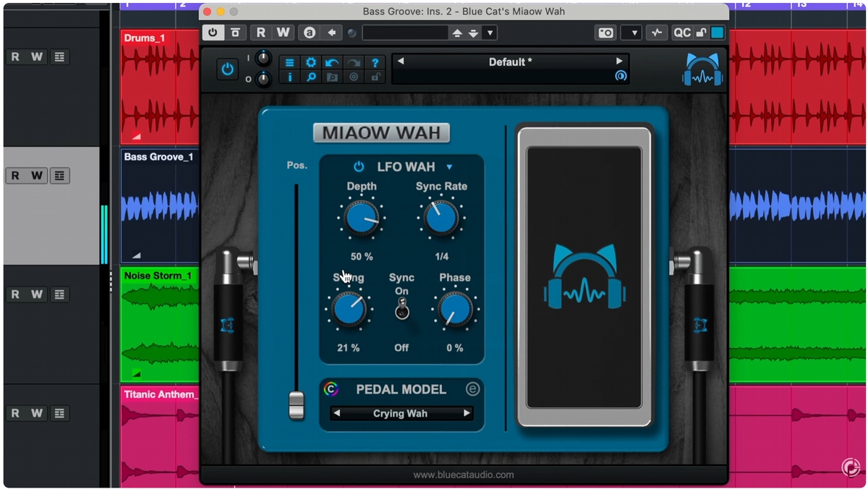This screenshot has height=489, width=868.
Task: Click the undo arrow in plugin toolbar
Action: coord(332,63)
